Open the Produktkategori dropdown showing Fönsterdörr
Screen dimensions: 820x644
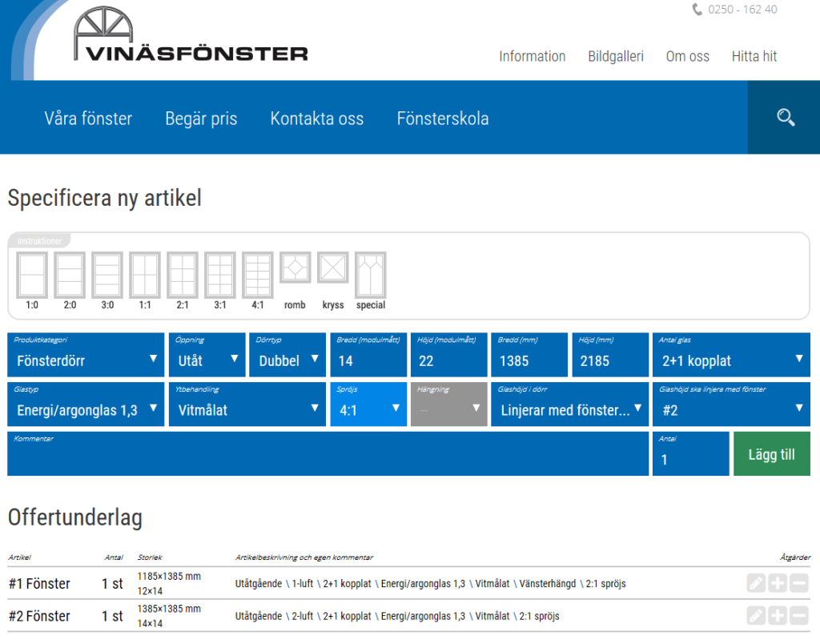(86, 355)
